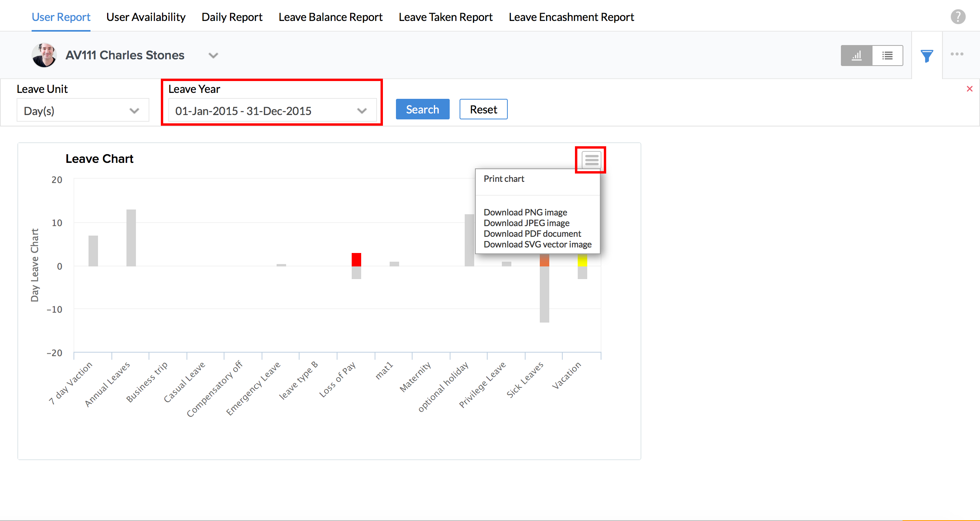The height and width of the screenshot is (521, 980).
Task: Click the red Loss of Pay bar
Action: pos(356,259)
